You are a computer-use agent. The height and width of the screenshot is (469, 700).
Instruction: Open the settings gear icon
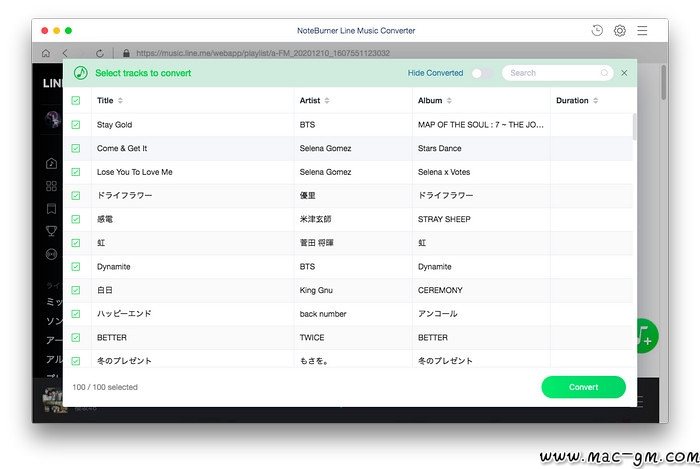[620, 30]
